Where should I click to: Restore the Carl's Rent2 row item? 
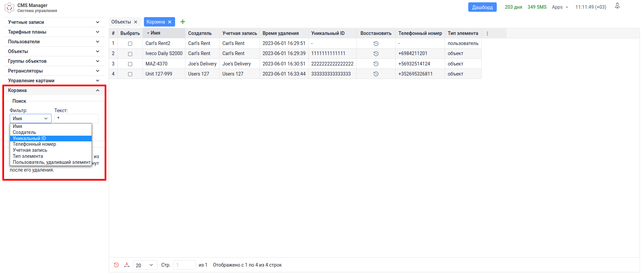(x=376, y=44)
